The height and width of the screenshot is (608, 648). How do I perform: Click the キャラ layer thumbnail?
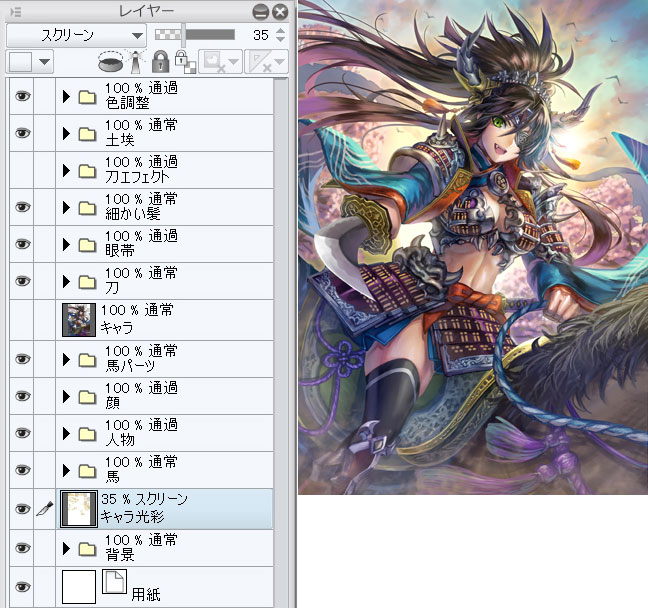[x=79, y=320]
